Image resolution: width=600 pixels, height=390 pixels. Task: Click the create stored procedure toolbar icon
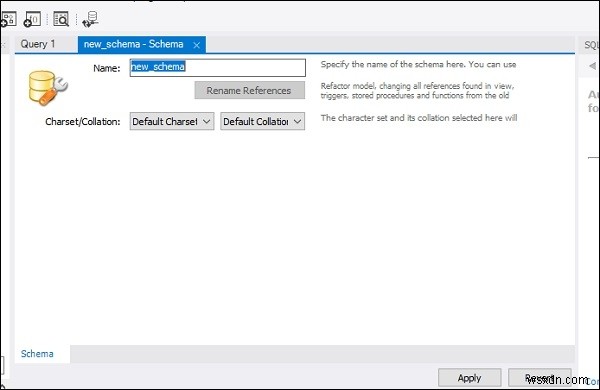point(8,19)
